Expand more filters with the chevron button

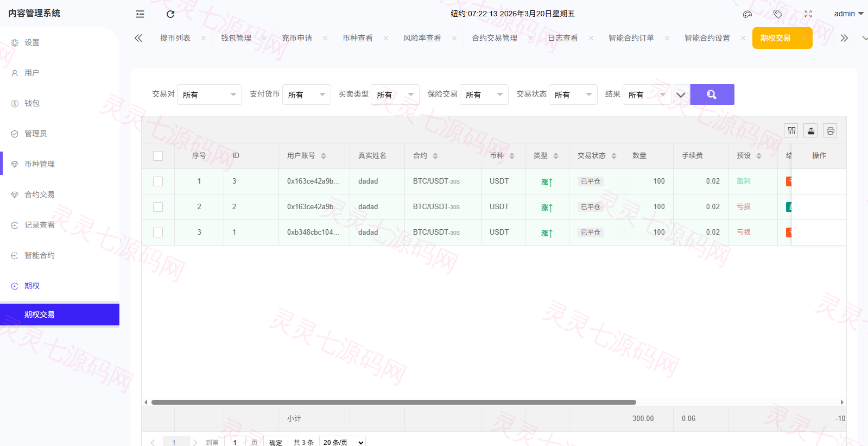(x=681, y=95)
